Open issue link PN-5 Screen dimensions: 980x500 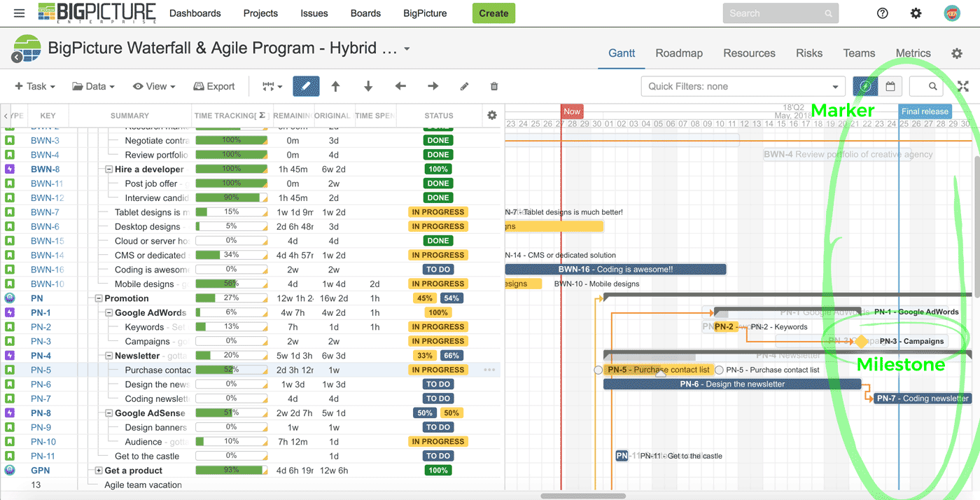point(41,370)
